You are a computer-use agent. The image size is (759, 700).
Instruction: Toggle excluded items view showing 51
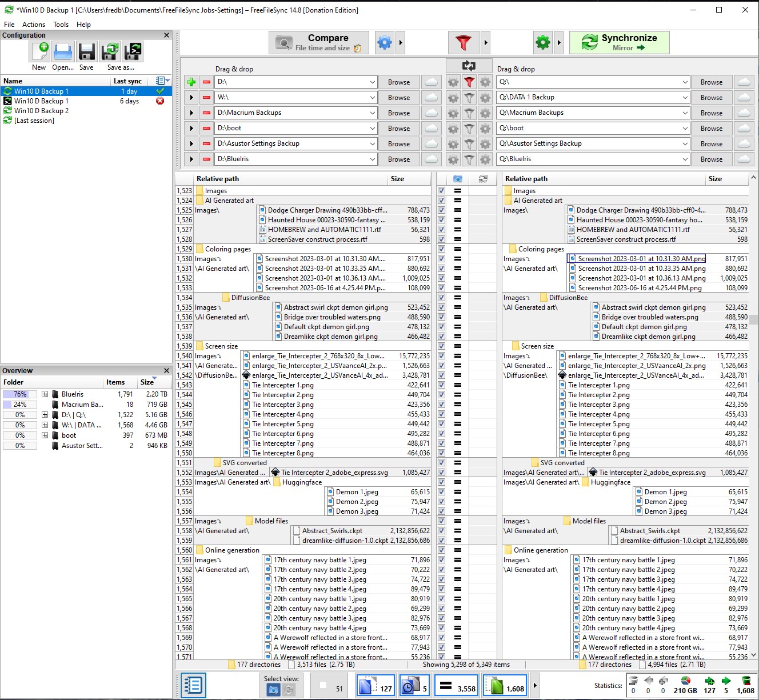(x=330, y=685)
